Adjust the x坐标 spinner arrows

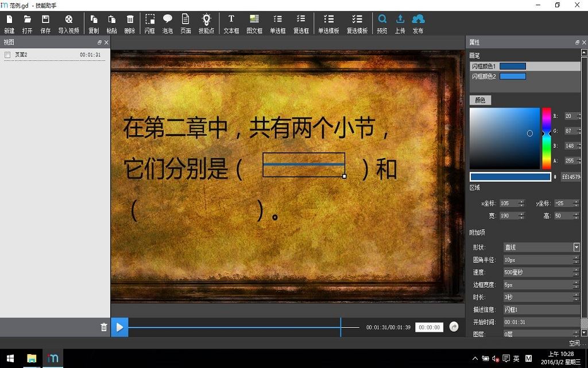click(521, 203)
